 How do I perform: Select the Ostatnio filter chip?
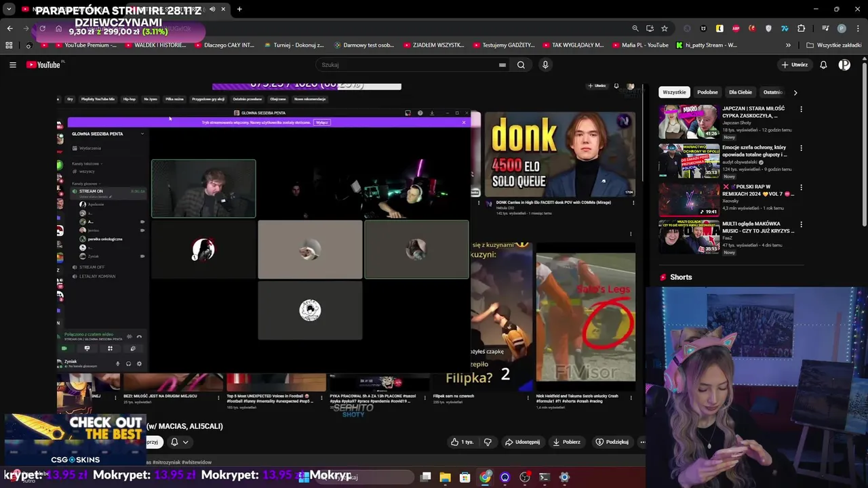point(773,92)
